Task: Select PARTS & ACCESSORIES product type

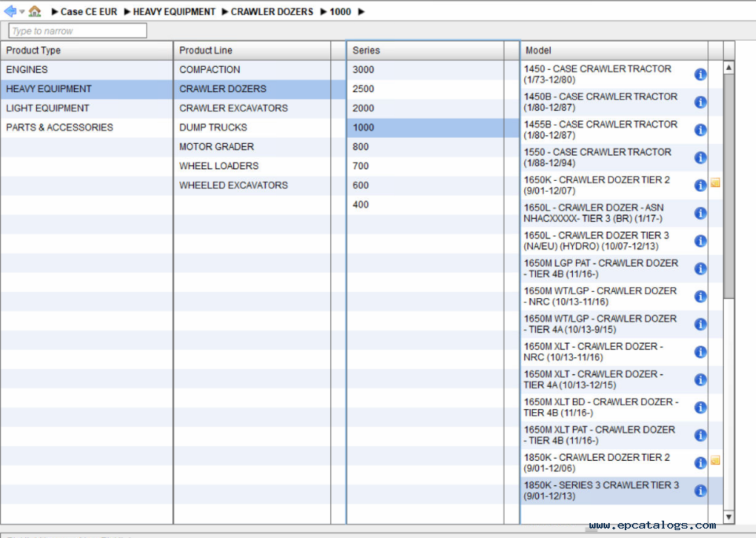Action: (86, 127)
